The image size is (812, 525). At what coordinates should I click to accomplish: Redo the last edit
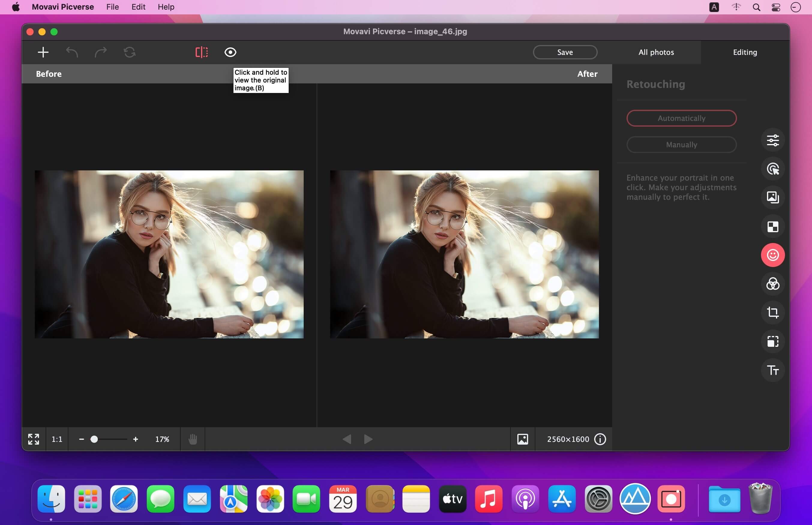[x=101, y=52]
